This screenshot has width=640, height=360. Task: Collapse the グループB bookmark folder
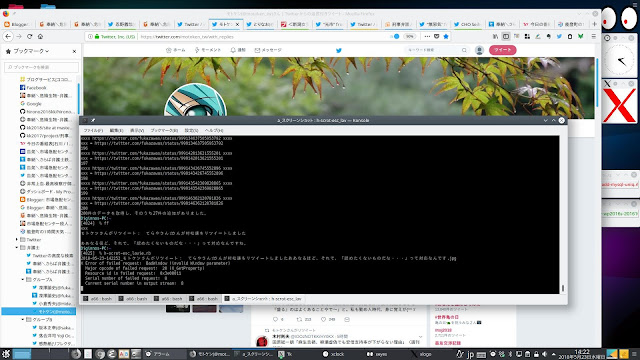(x=23, y=320)
